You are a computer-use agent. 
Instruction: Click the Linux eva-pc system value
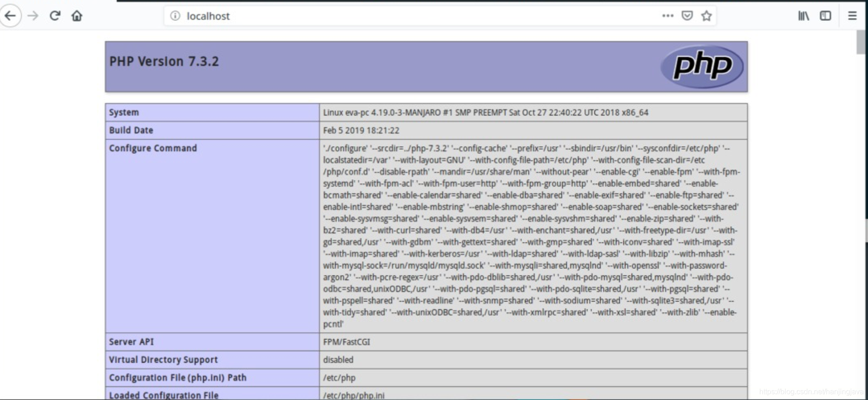point(486,112)
